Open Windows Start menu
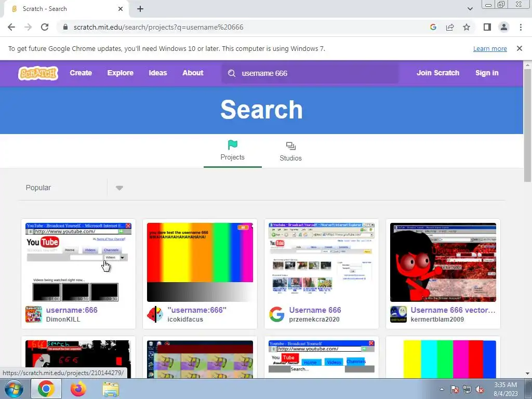This screenshot has width=532, height=399. [14, 389]
